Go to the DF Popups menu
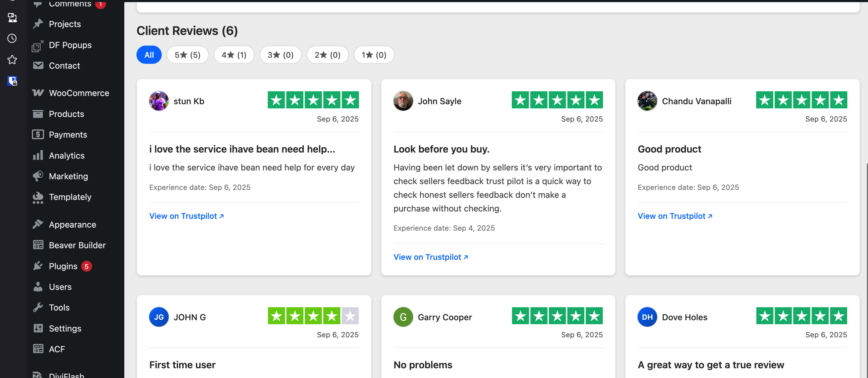The image size is (868, 378). [70, 45]
